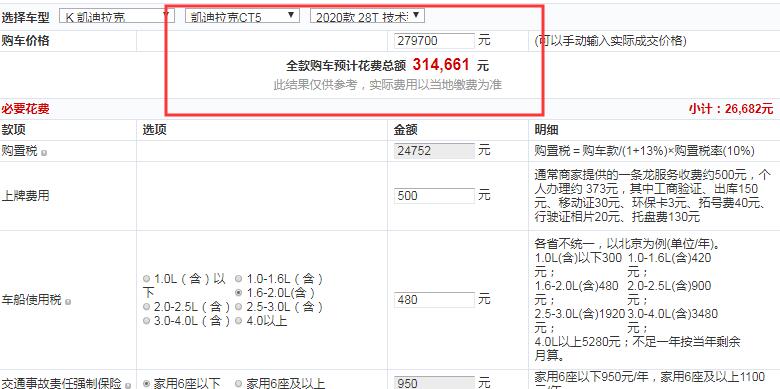Click the 必要花费 section heading
The image size is (780, 389).
(x=25, y=108)
